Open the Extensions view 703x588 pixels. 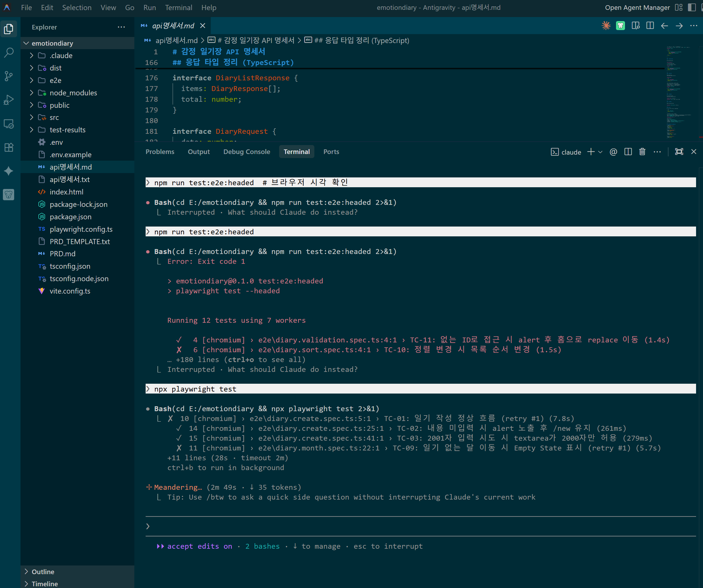(x=9, y=147)
